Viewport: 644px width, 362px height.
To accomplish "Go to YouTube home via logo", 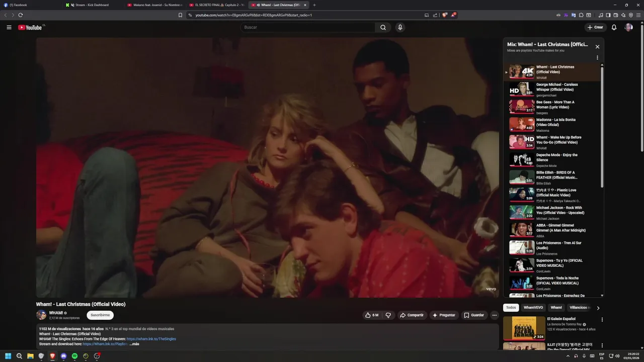I will tap(31, 27).
